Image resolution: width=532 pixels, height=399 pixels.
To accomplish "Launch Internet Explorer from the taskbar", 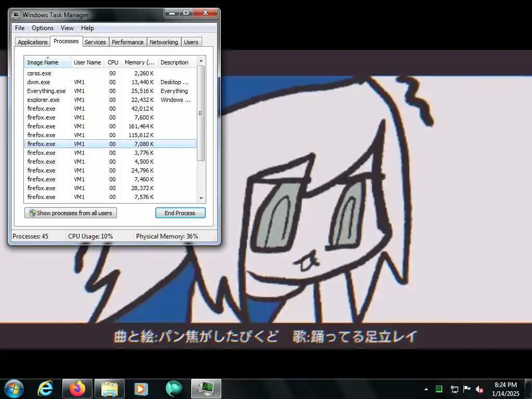I will (x=46, y=389).
